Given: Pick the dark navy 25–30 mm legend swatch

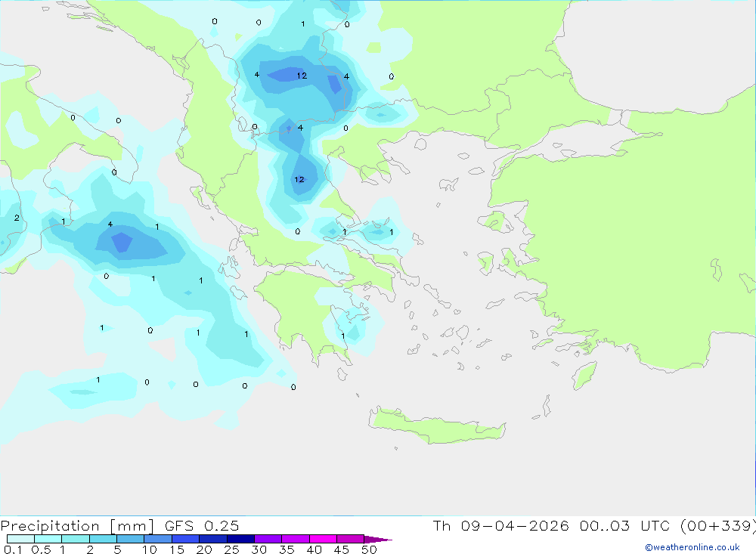Looking at the screenshot, I should click(240, 539).
